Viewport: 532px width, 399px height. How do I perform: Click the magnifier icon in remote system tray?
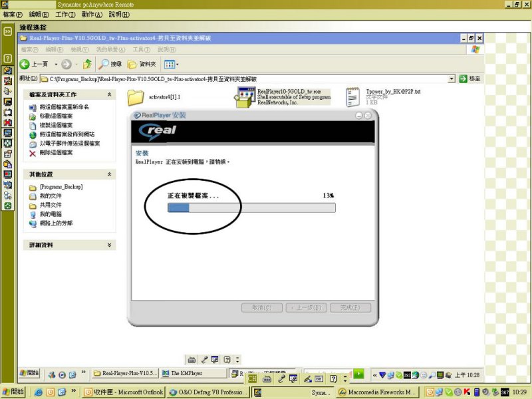[x=432, y=375]
